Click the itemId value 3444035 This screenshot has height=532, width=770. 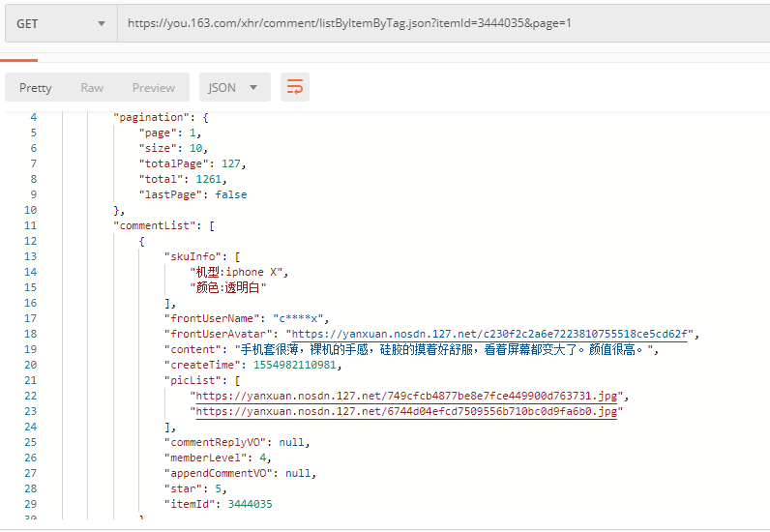pyautogui.click(x=250, y=504)
